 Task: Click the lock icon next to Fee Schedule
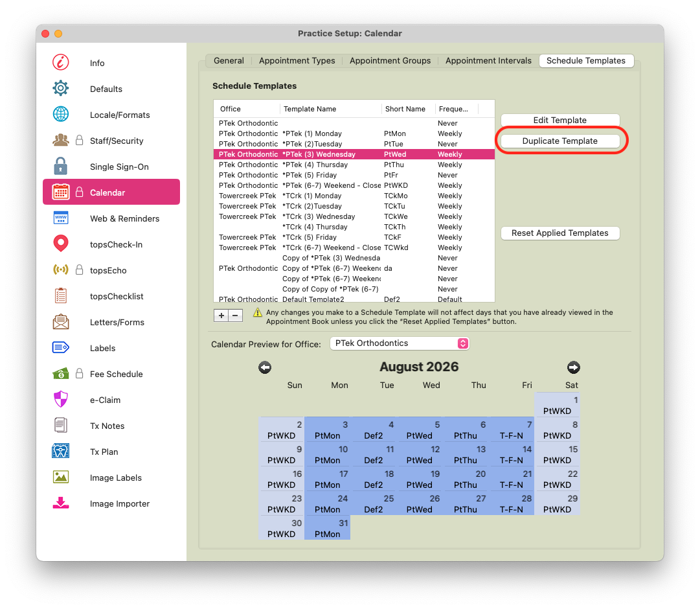(80, 374)
